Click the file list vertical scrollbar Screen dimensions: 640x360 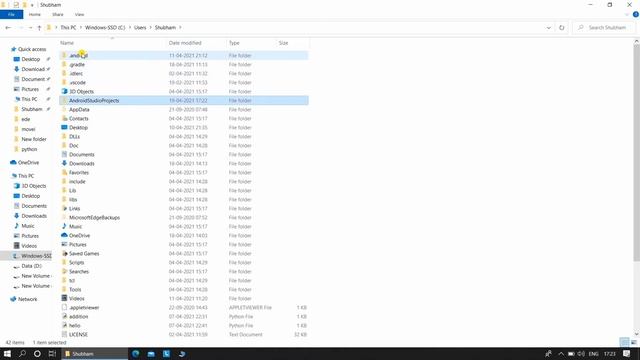tap(636, 153)
